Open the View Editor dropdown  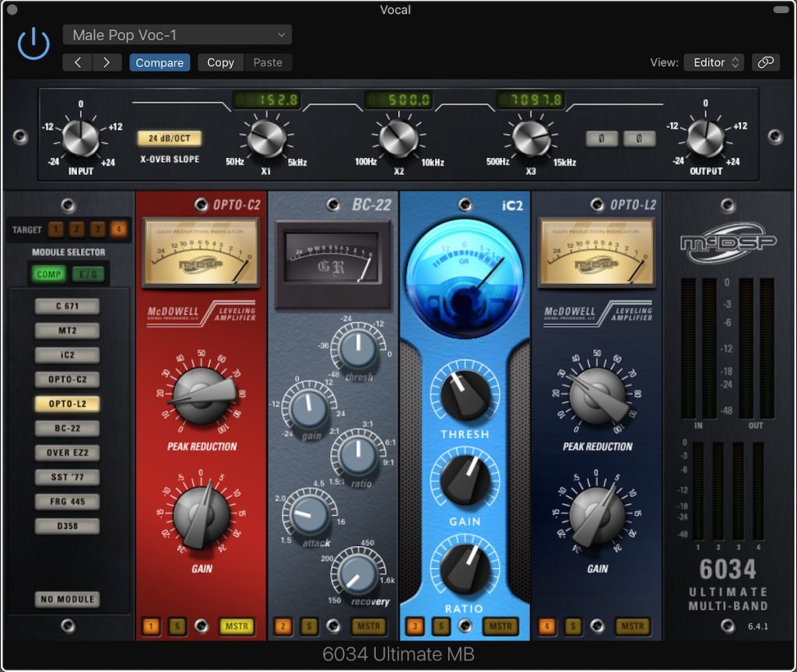pos(714,62)
